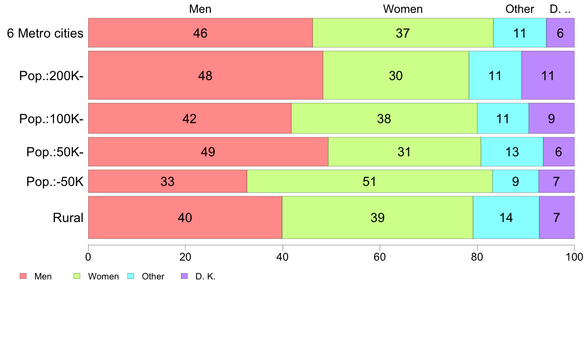Click the 60 tick label on x-axis
The width and height of the screenshot is (588, 364).
(380, 257)
